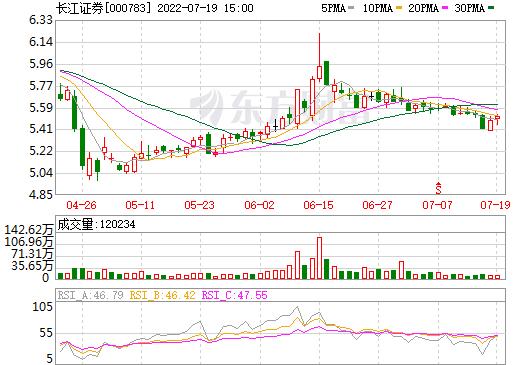The image size is (520, 365).
Task: Click the 05-23 date axis label
Action: point(199,205)
